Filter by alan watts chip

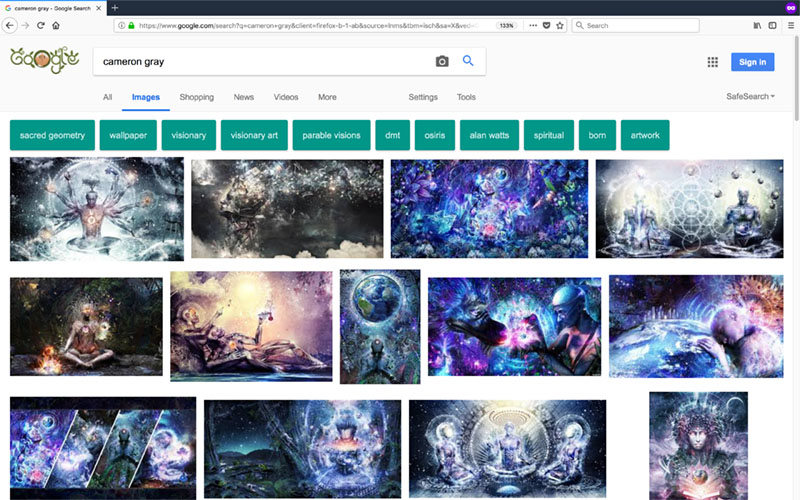click(489, 135)
